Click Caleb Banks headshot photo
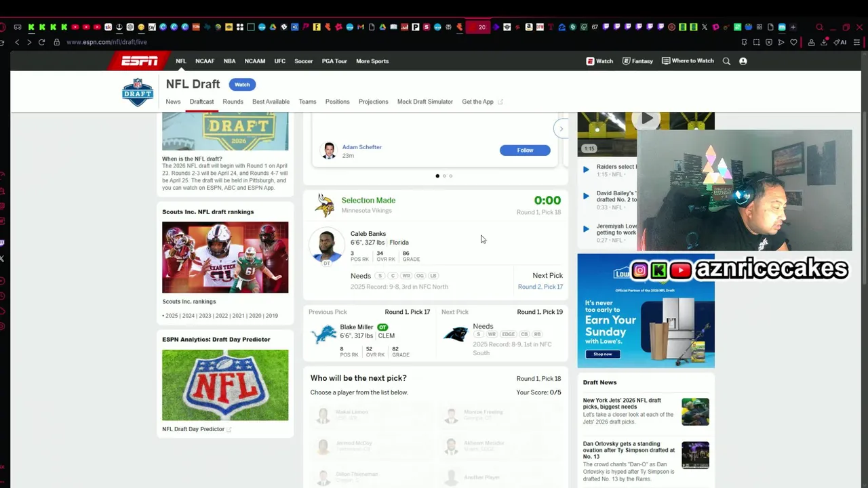The image size is (868, 488). [326, 245]
